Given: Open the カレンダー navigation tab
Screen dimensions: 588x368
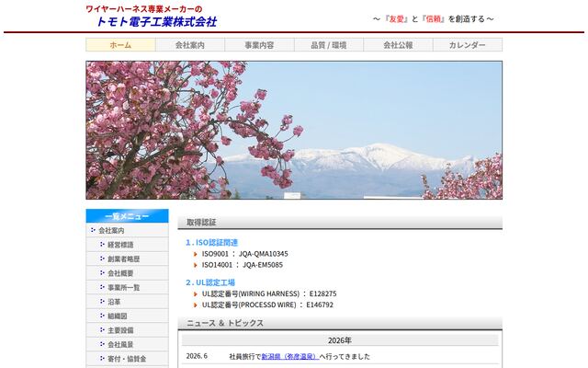Looking at the screenshot, I should point(468,45).
